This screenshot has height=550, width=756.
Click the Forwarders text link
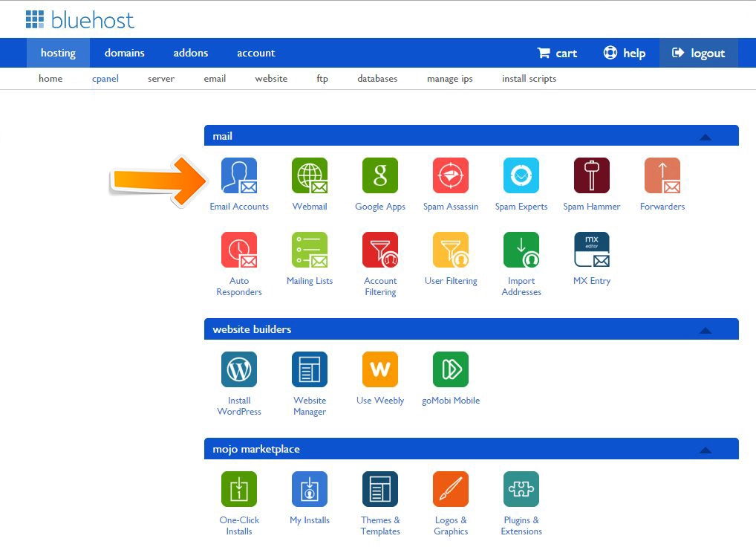662,207
